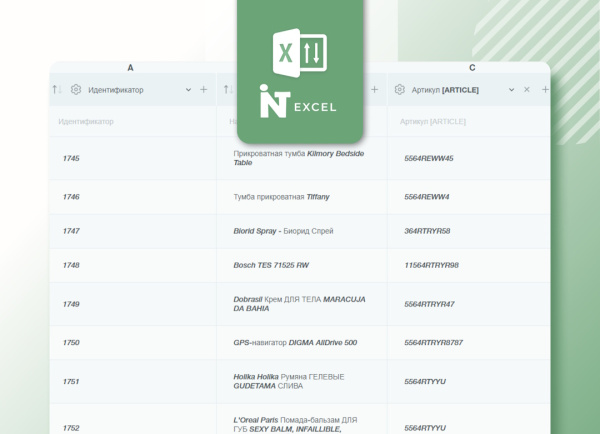600x434 pixels.
Task: Click the plus icon right of the Excel tile
Action: [x=376, y=90]
